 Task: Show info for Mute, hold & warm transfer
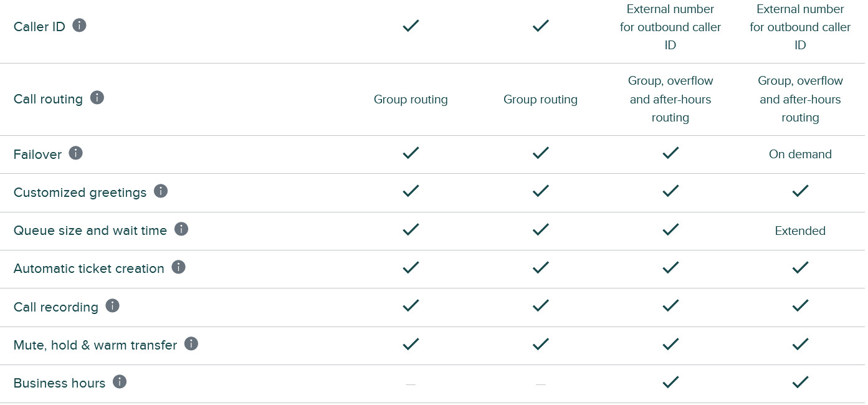point(191,343)
